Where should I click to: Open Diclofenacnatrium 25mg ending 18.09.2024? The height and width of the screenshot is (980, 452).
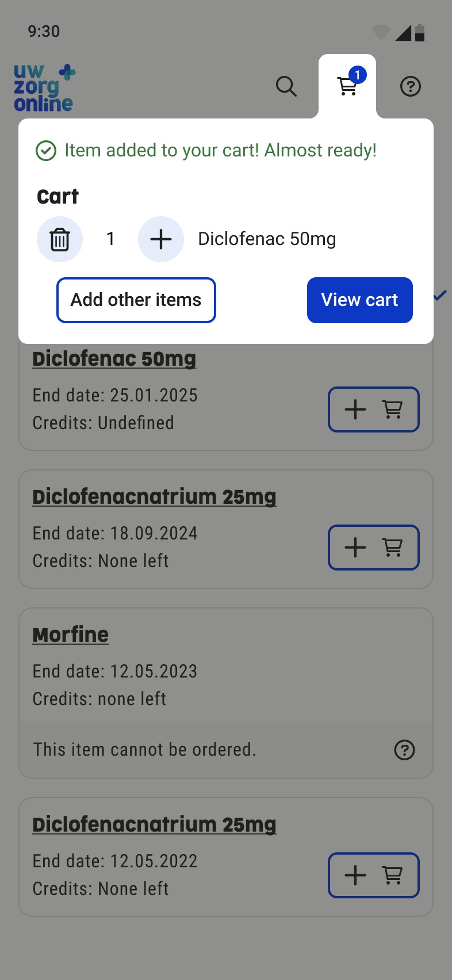(x=154, y=497)
